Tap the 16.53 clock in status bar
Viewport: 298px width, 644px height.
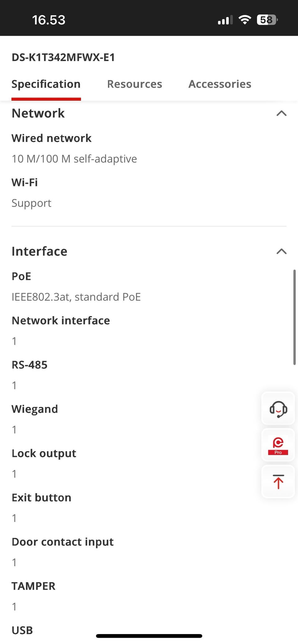(49, 20)
